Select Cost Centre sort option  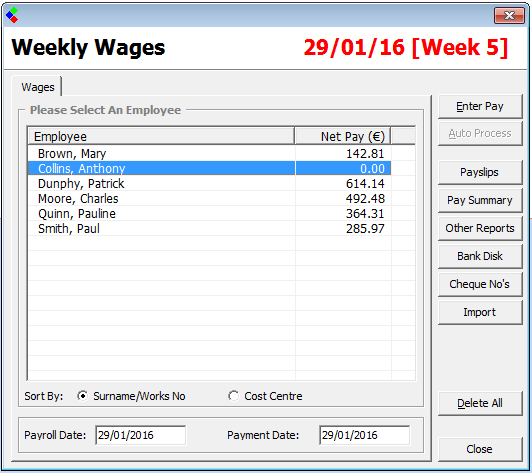(x=233, y=396)
